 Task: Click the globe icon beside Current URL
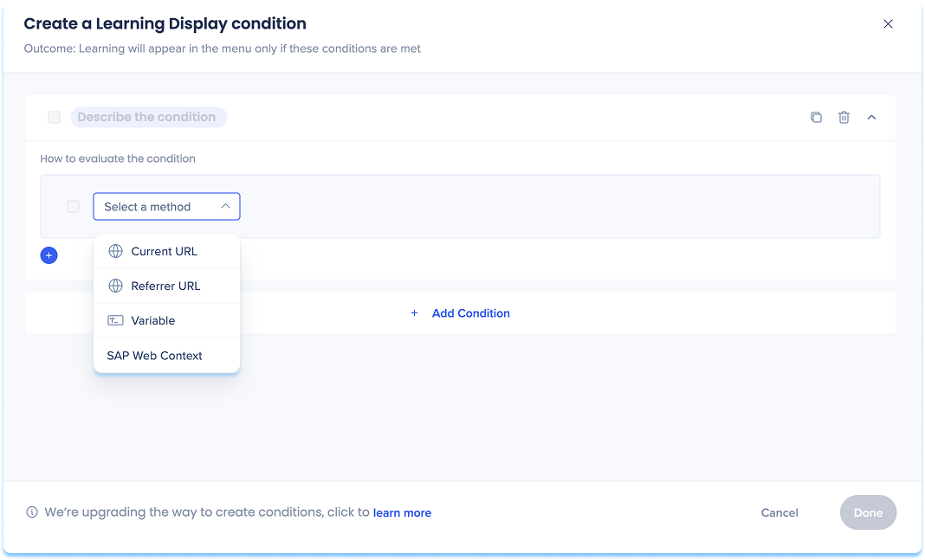115,251
